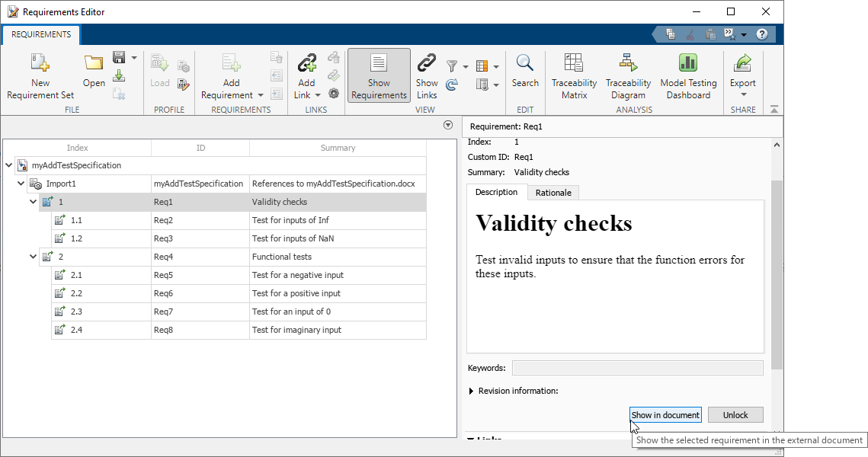Collapse the Functional tests requirement tree item
Screen dimensions: 868x457
tap(33, 257)
